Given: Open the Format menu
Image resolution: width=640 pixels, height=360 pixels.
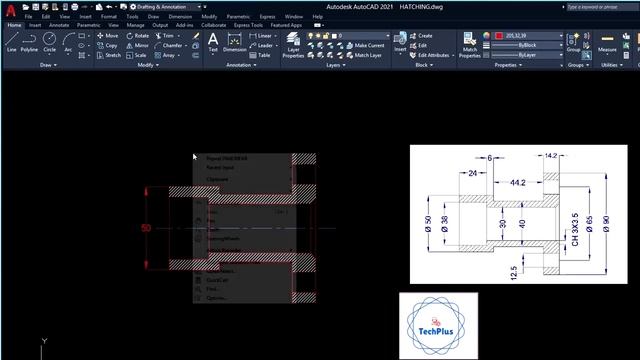Looking at the screenshot, I should pos(109,17).
